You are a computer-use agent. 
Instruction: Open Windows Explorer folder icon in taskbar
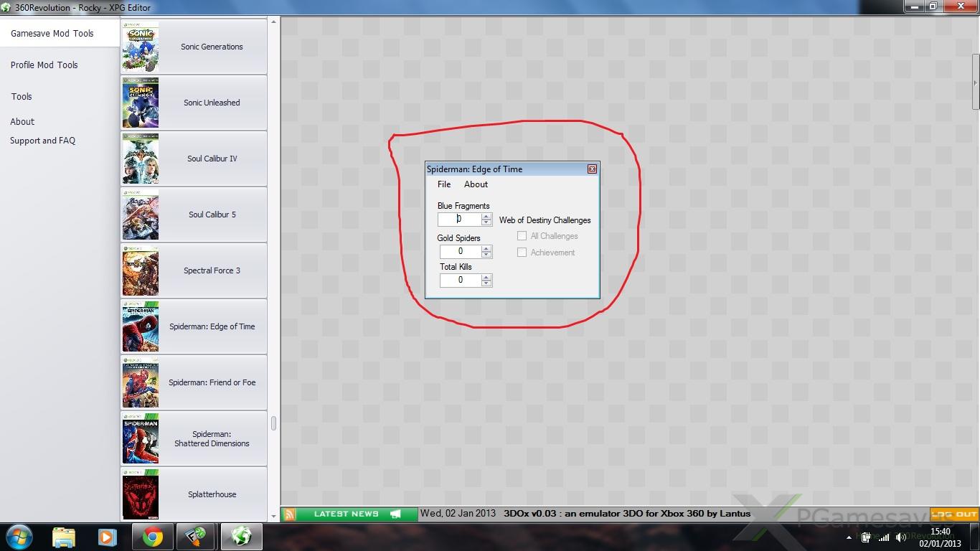point(64,537)
